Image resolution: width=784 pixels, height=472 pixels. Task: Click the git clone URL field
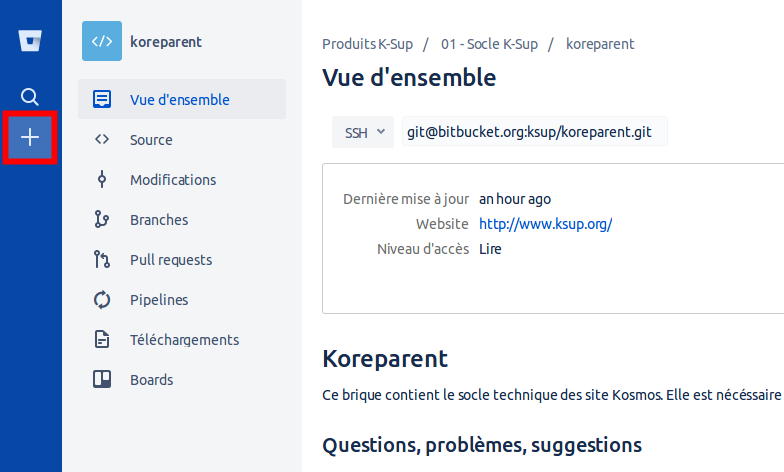click(x=534, y=132)
